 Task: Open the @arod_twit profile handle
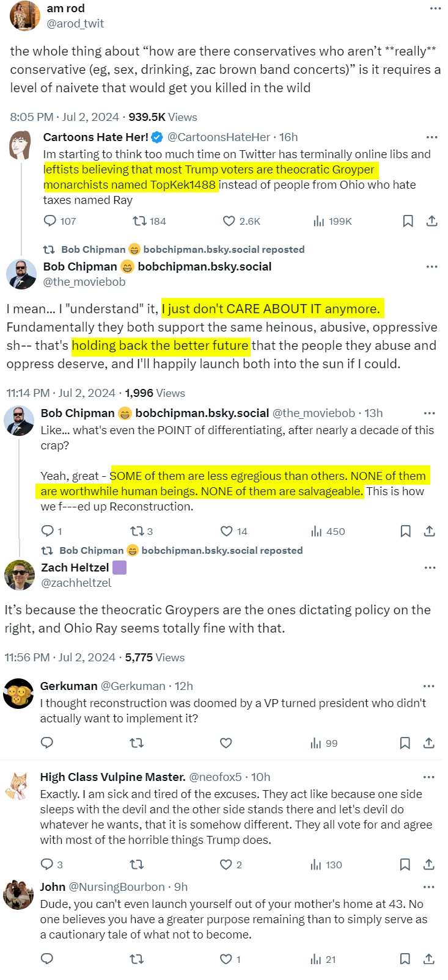[75, 24]
